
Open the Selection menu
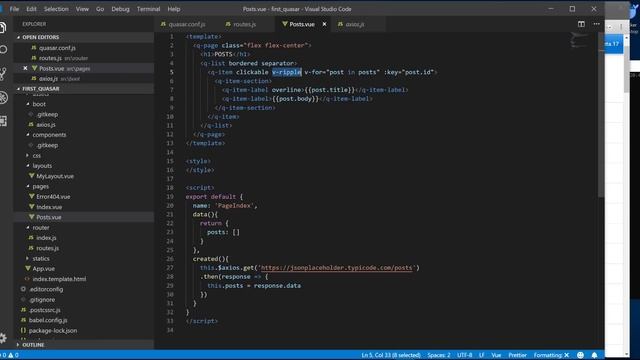click(x=56, y=9)
